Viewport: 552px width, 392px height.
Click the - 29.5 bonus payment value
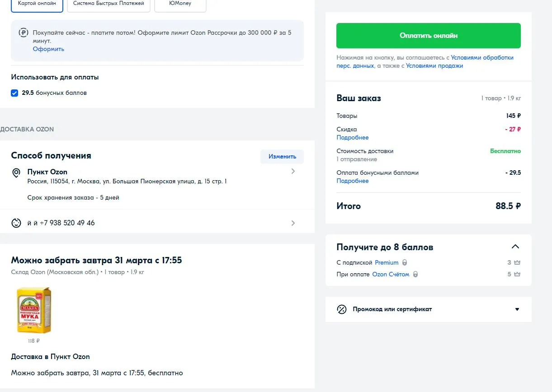click(513, 173)
